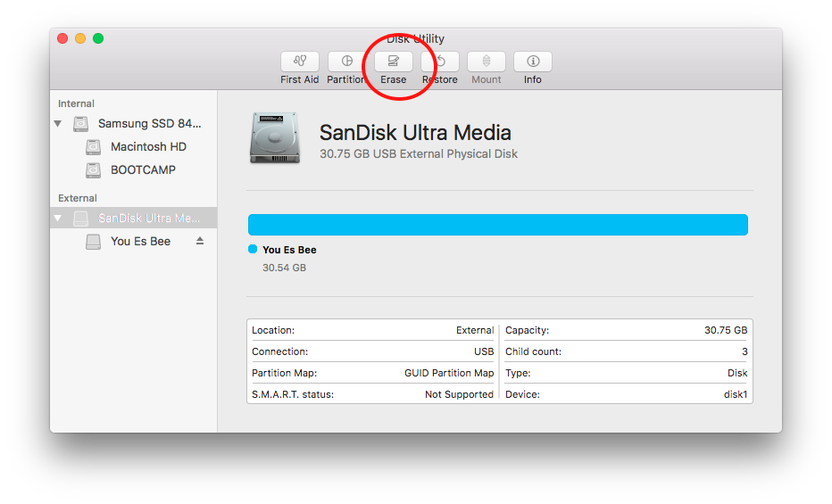Select the Restore toolbar icon

440,62
